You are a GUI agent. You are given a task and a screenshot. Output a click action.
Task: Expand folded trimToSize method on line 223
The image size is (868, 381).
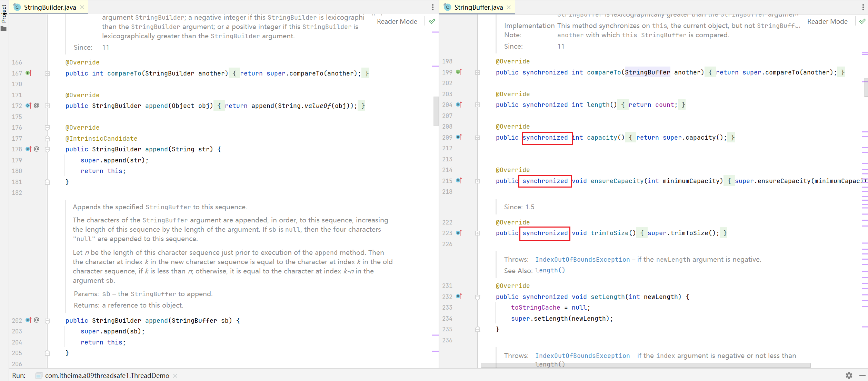[478, 233]
